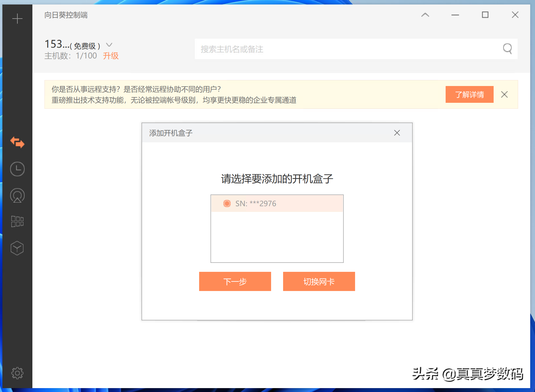Expand the account level dropdown chevron

[x=109, y=45]
